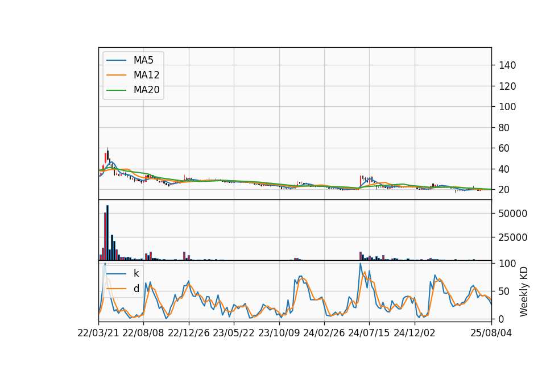Click the price axis value 40
Image resolution: width=546 pixels, height=392 pixels.
tap(504, 169)
